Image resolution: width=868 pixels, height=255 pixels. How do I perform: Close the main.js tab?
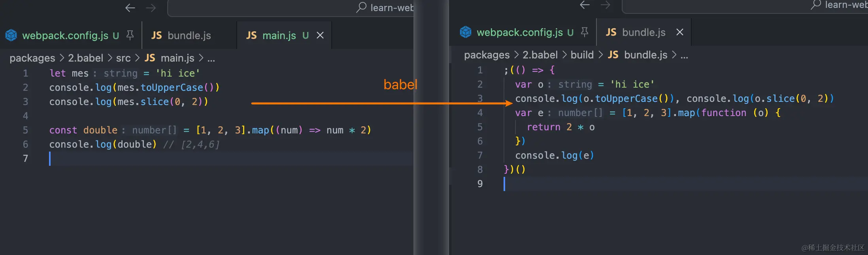click(320, 36)
